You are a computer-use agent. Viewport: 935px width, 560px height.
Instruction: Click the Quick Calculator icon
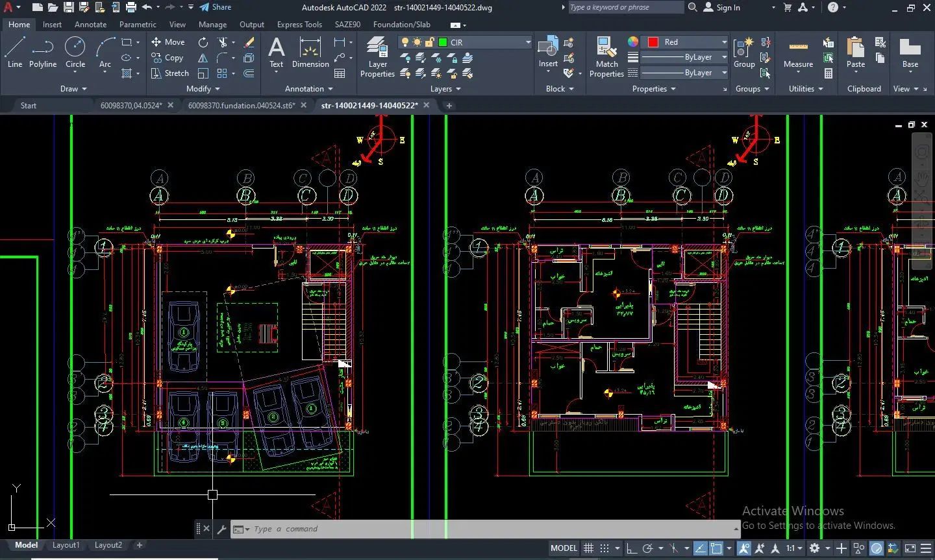coord(829,73)
